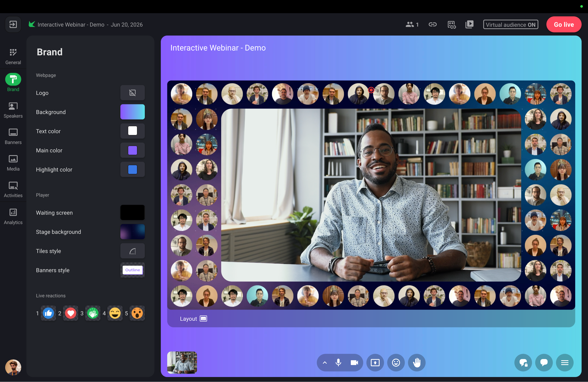588x382 pixels.
Task: Select live reaction 4 laughing face
Action: point(115,313)
